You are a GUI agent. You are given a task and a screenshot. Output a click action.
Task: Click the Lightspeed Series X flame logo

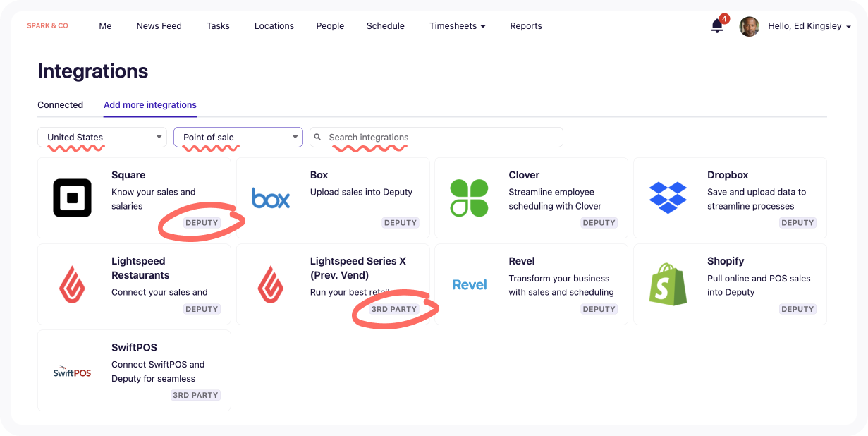[271, 284]
